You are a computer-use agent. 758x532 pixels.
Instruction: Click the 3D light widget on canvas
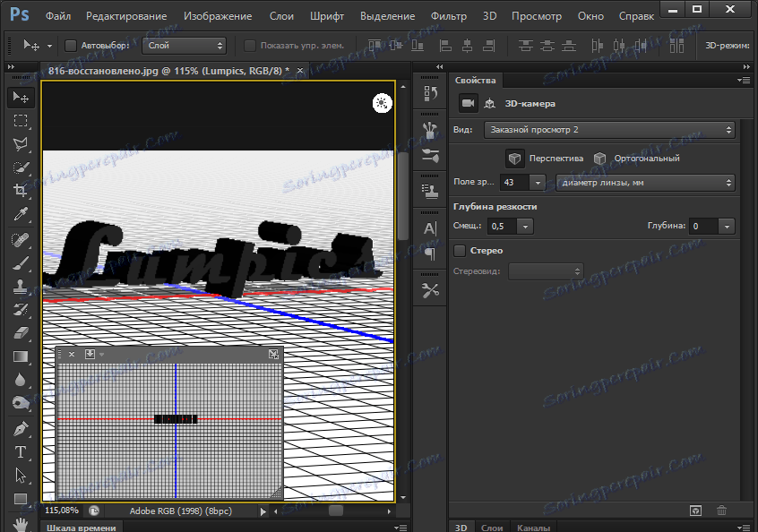click(x=383, y=103)
